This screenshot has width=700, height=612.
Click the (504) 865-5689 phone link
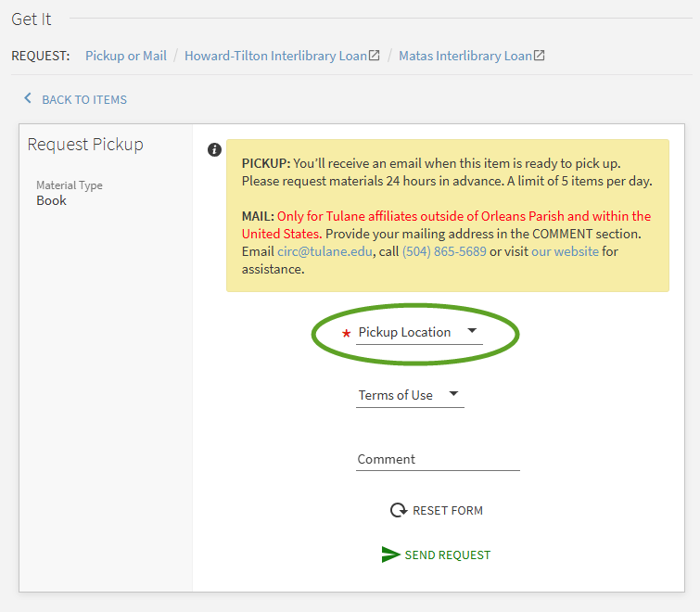coord(444,251)
